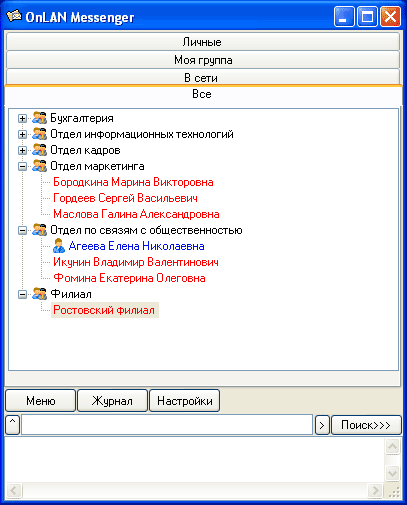Click the Отдел кадров group icon

click(x=40, y=150)
